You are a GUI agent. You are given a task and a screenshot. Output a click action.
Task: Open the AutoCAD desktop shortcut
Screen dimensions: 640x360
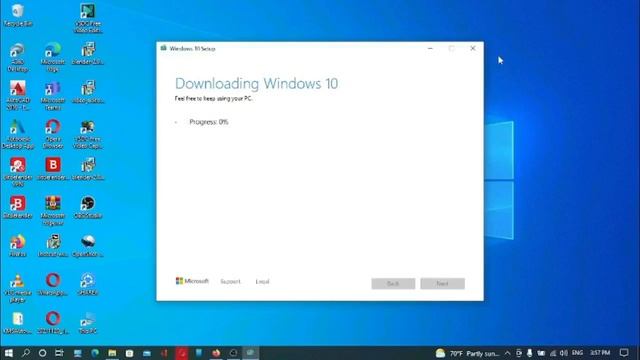18,96
